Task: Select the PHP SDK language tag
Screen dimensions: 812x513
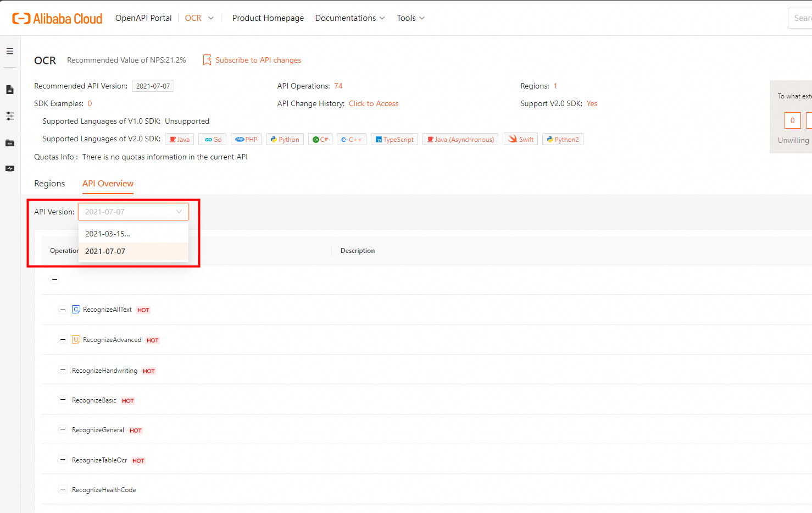Action: [246, 140]
